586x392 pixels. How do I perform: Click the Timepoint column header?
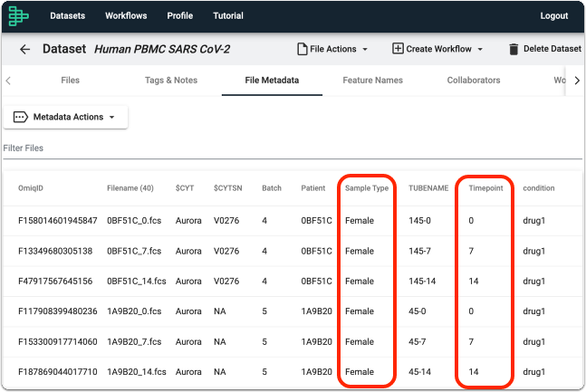pos(485,188)
